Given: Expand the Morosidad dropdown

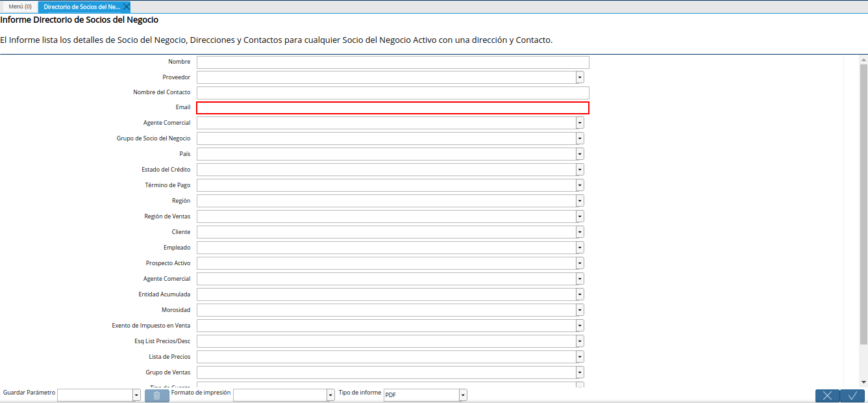Looking at the screenshot, I should click(x=580, y=310).
